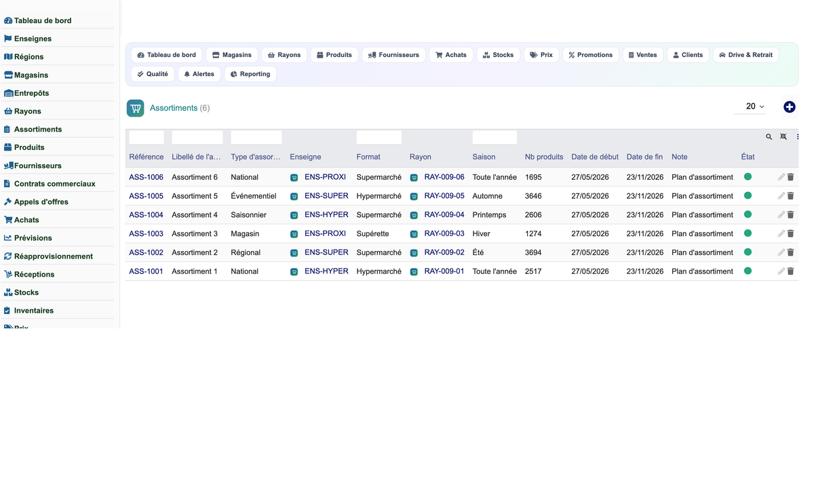Open the Stocks top tab
This screenshot has width=814, height=504.
(498, 55)
